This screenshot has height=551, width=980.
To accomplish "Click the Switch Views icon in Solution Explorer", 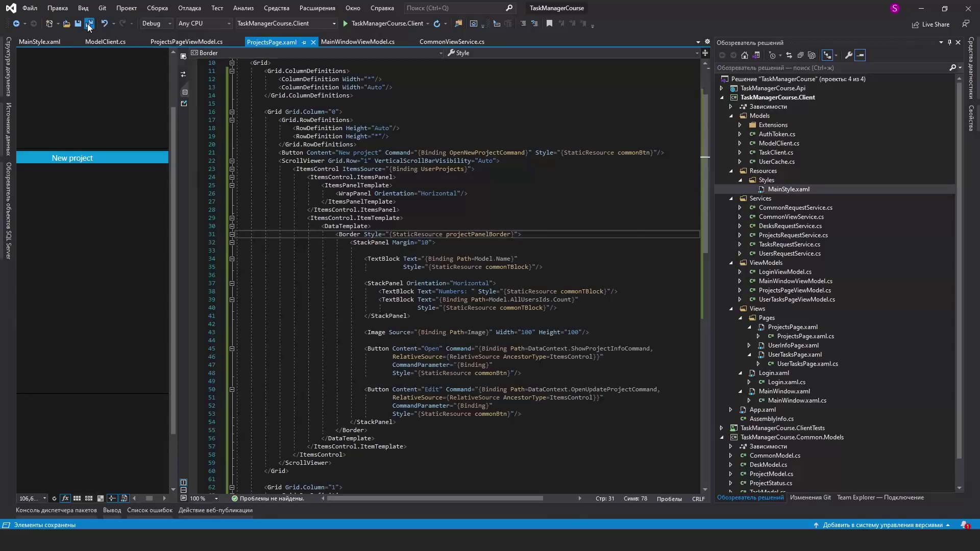I will pyautogui.click(x=756, y=55).
